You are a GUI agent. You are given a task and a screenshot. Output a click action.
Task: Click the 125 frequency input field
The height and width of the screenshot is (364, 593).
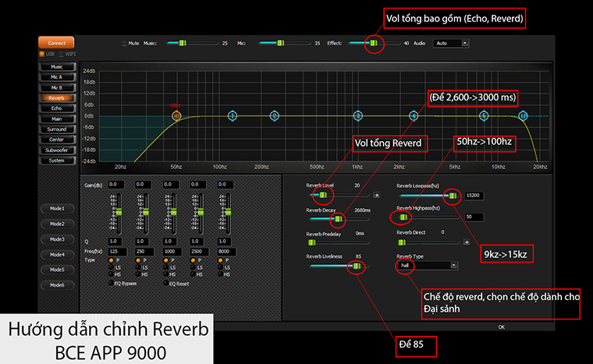coord(118,252)
